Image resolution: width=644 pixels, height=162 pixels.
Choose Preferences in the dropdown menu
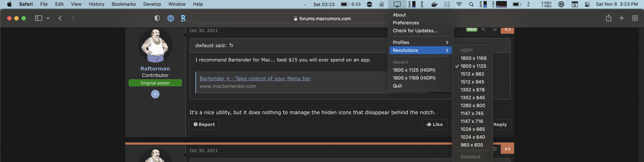(421, 23)
